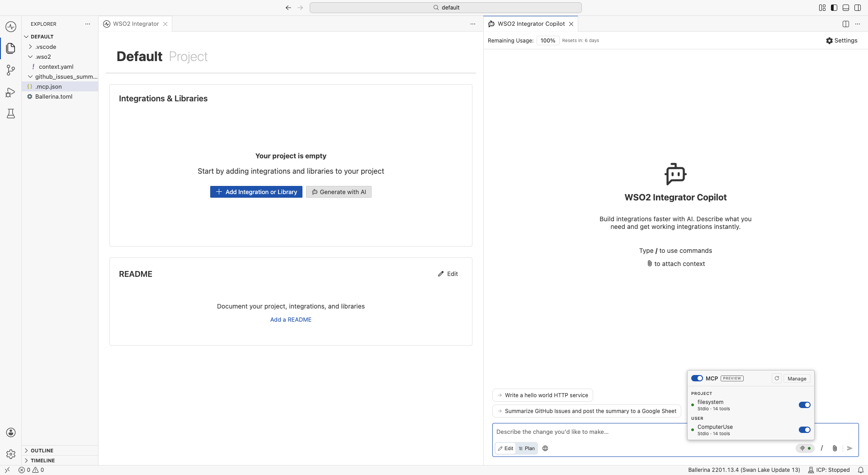Viewport: 868px width, 475px height.
Task: Choose 'Write a hello world HTTP service' suggestion
Action: point(542,395)
